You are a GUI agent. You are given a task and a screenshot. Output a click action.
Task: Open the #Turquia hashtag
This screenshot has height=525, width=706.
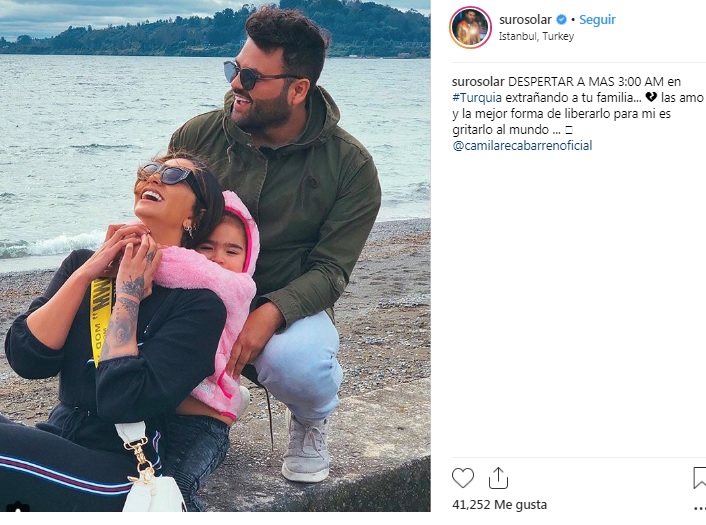click(477, 97)
